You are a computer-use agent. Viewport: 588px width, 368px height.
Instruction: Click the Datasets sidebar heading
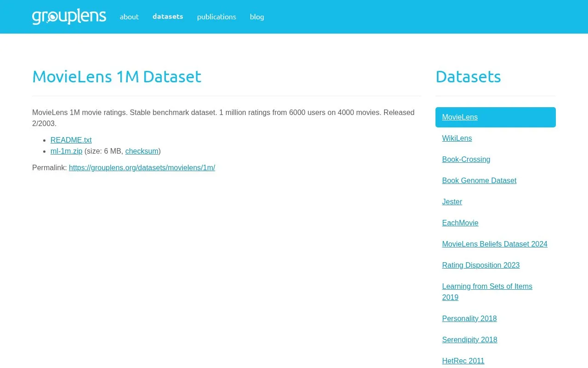(468, 76)
